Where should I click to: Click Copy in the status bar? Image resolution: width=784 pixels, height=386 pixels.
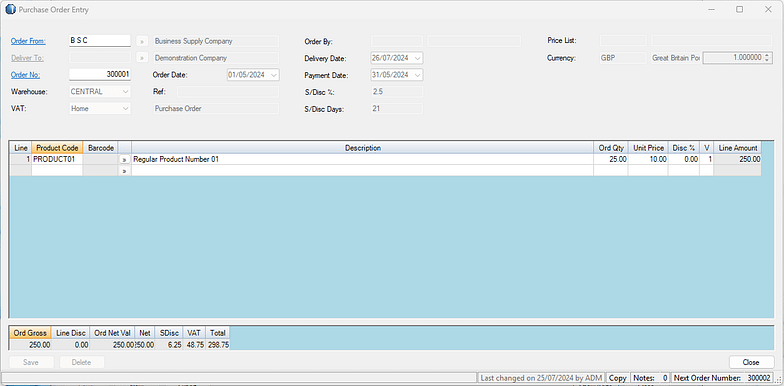(x=618, y=378)
